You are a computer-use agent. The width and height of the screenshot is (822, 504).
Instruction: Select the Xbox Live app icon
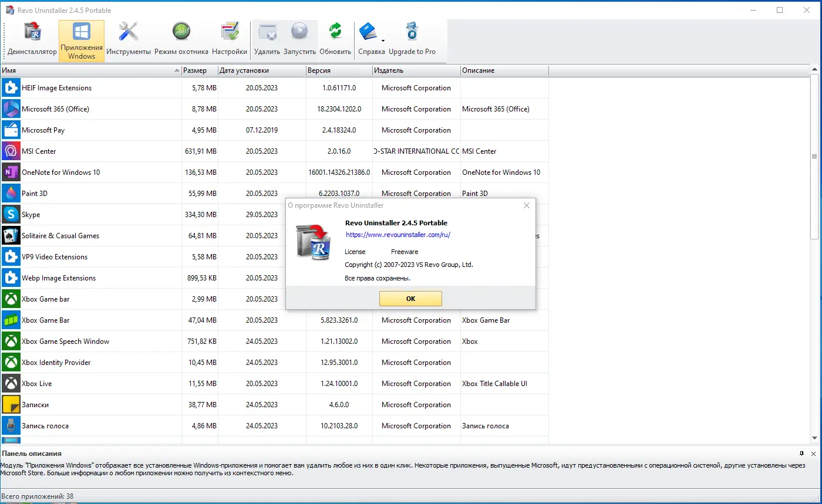[11, 384]
